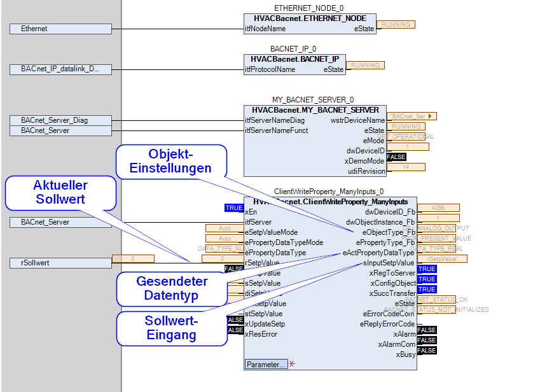Click the Objekt-Einstellungen callout bubble
554x392 pixels.
point(171,162)
